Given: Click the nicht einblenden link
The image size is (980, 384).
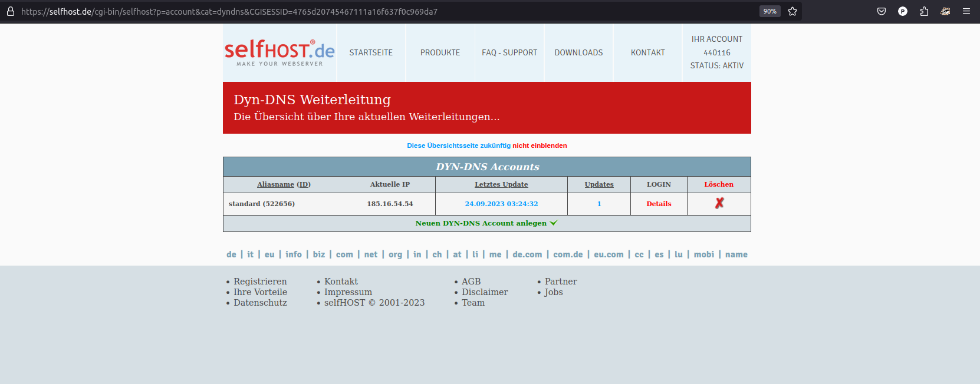Looking at the screenshot, I should [540, 145].
